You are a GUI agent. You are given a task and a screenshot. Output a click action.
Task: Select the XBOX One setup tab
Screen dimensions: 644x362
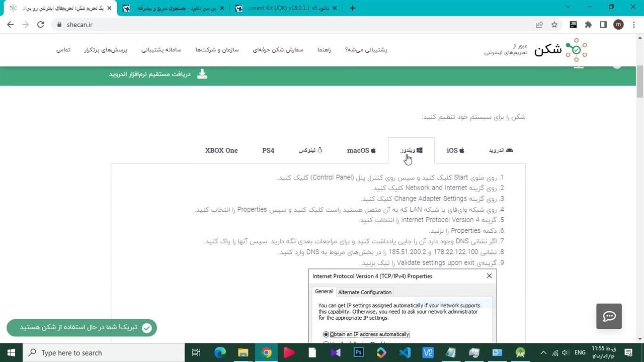[221, 150]
